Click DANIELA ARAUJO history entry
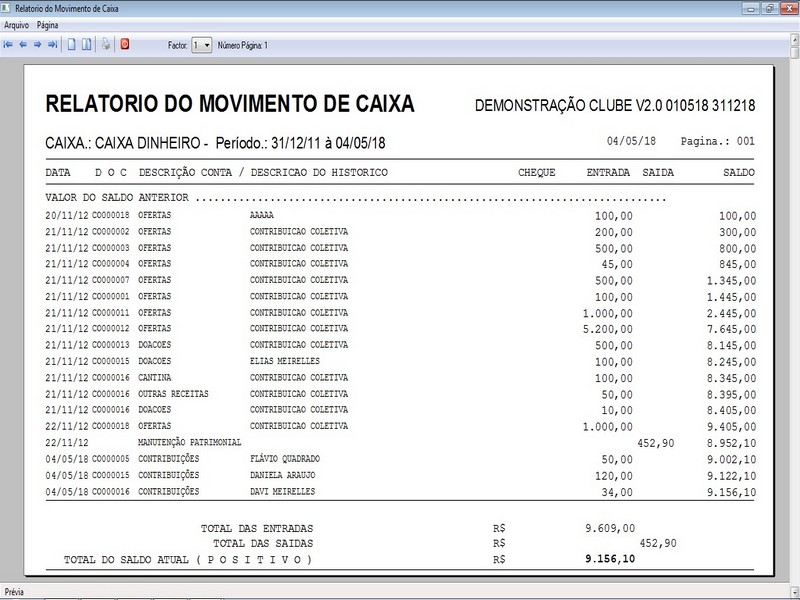Viewport: 800px width, 600px height. pyautogui.click(x=282, y=475)
